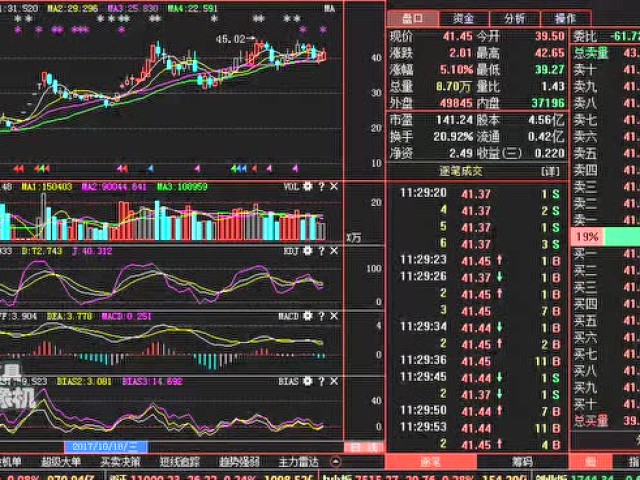Open the 短线追踪 indicator
This screenshot has height=480, width=640.
[180, 462]
